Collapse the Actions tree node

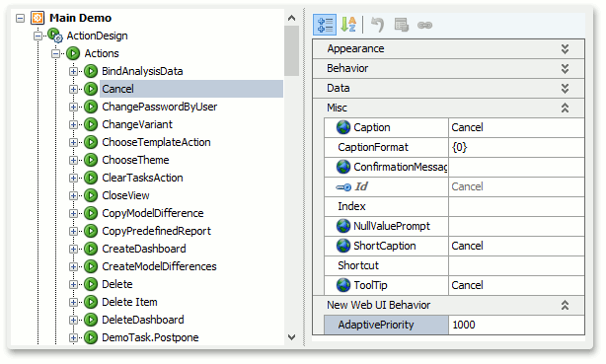coord(55,53)
